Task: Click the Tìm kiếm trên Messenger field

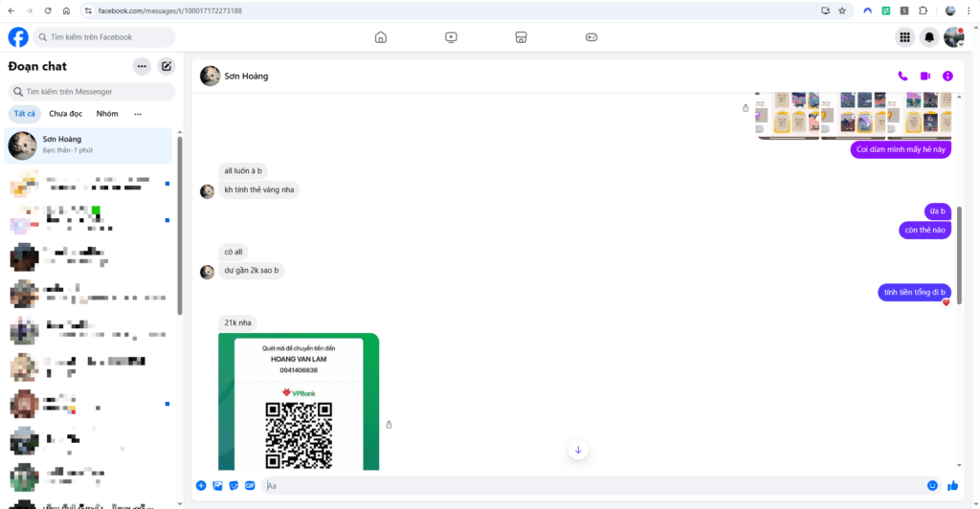Action: (92, 92)
